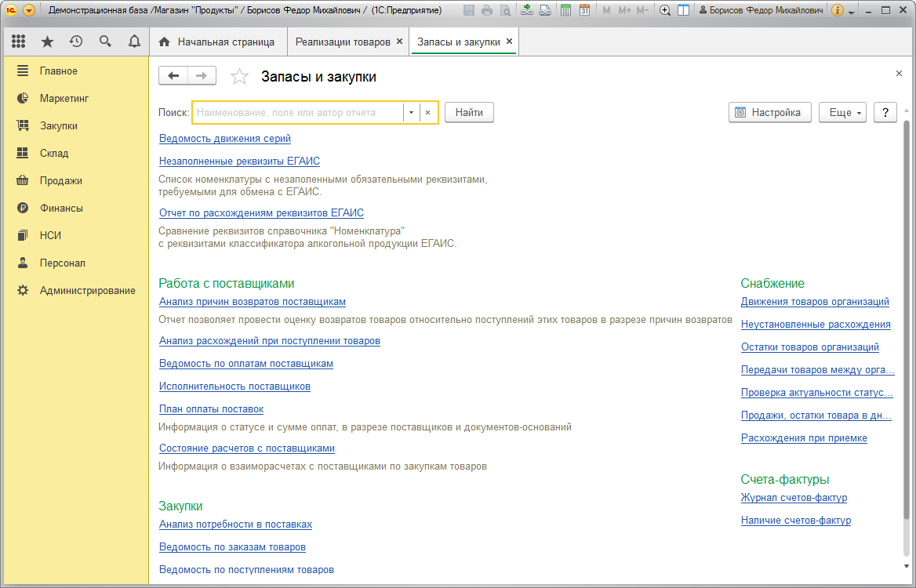Expand the search field history dropdown
Viewport: 916px width, 588px height.
(x=411, y=113)
